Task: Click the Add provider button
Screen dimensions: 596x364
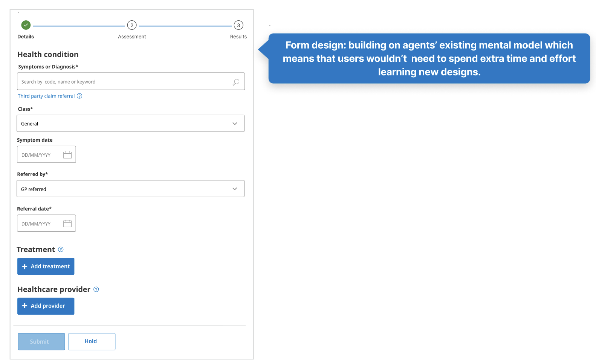Action: pyautogui.click(x=46, y=306)
